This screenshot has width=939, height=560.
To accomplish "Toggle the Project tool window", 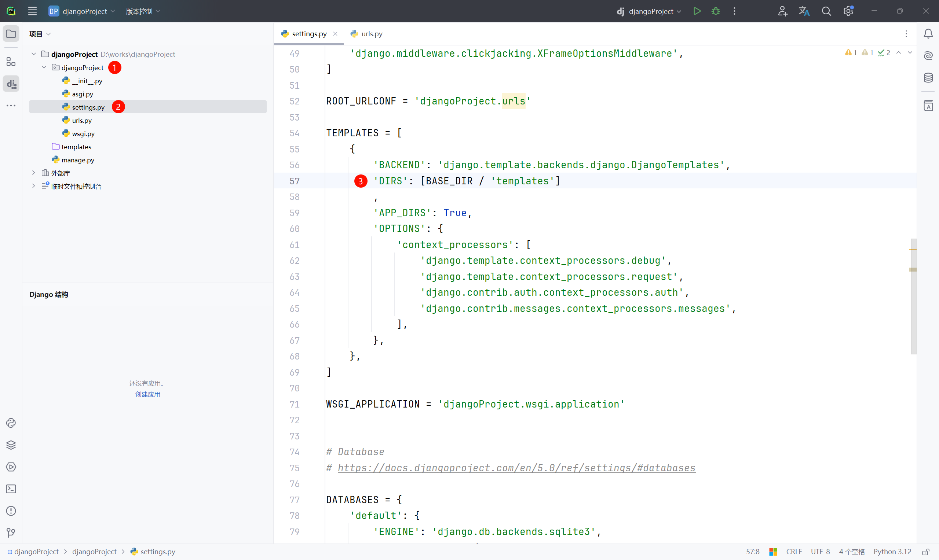I will [x=11, y=34].
